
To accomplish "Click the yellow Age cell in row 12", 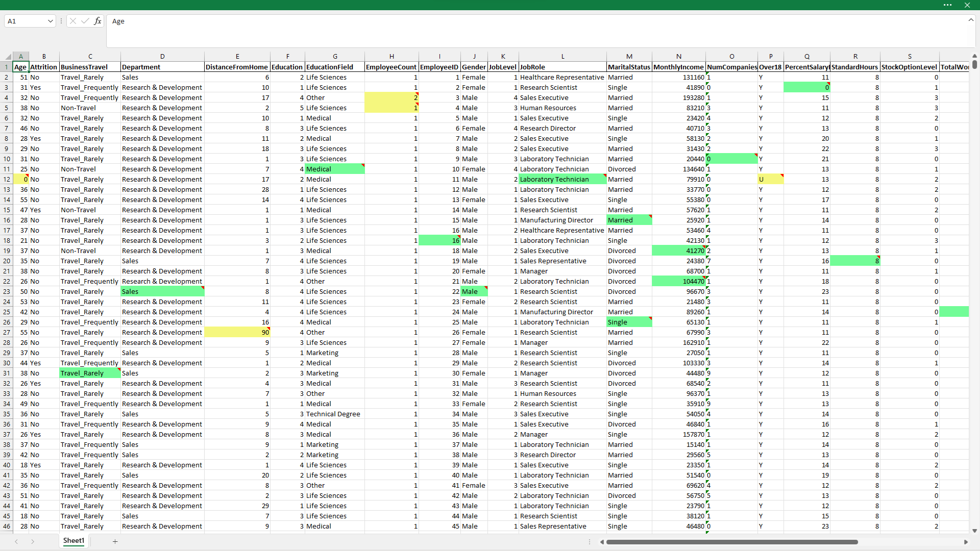I will pos(21,179).
